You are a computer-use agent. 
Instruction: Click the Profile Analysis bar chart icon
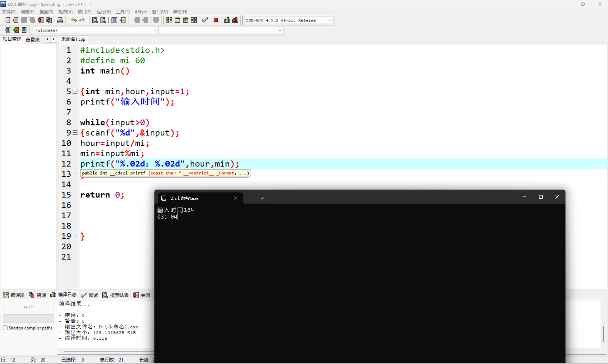(227, 20)
